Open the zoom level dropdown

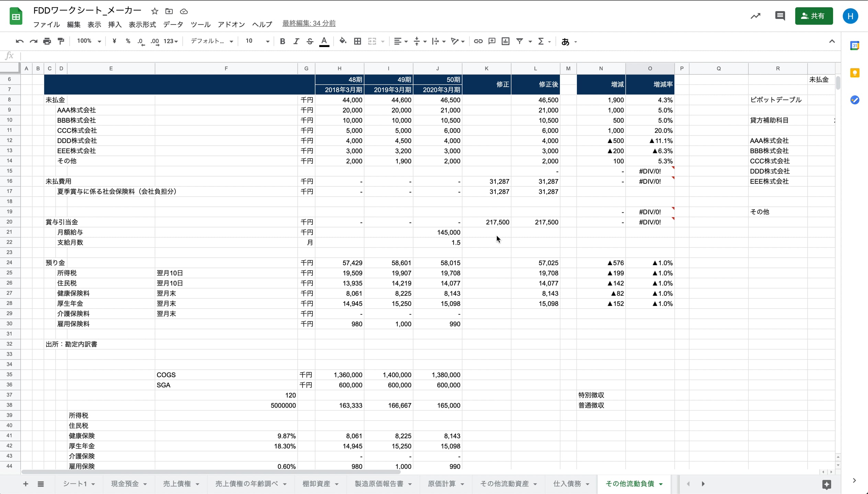(x=89, y=42)
